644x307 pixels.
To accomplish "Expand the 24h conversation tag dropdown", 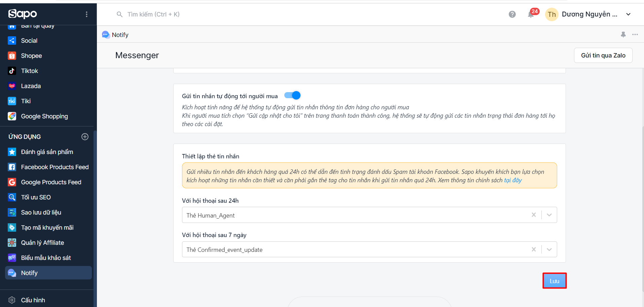I will tap(549, 215).
